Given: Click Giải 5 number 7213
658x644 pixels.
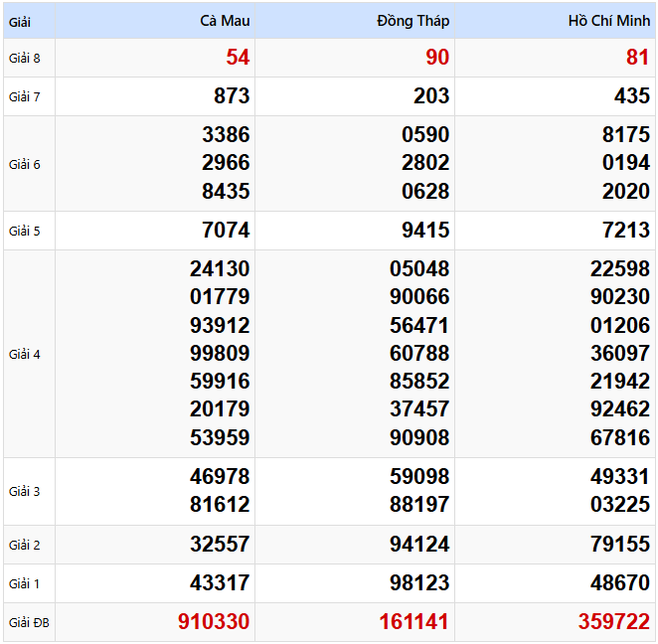Looking at the screenshot, I should click(624, 231).
